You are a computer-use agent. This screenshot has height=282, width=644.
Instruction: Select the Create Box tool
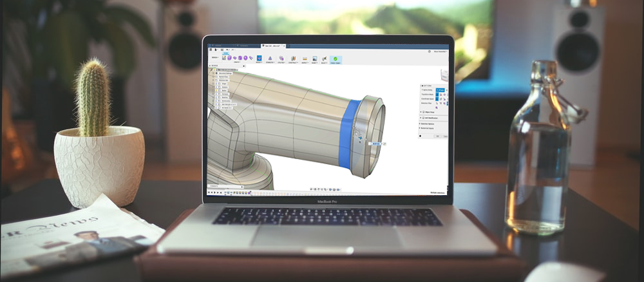[x=230, y=58]
